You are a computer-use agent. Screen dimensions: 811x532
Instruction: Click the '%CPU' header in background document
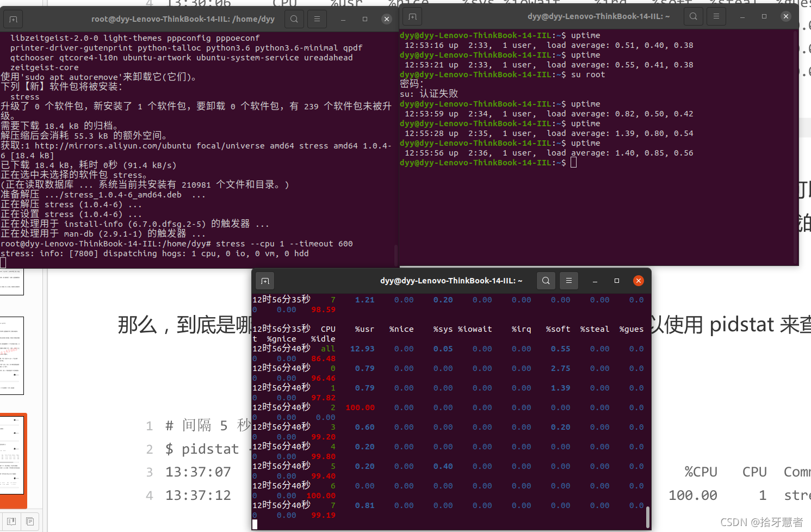701,472
